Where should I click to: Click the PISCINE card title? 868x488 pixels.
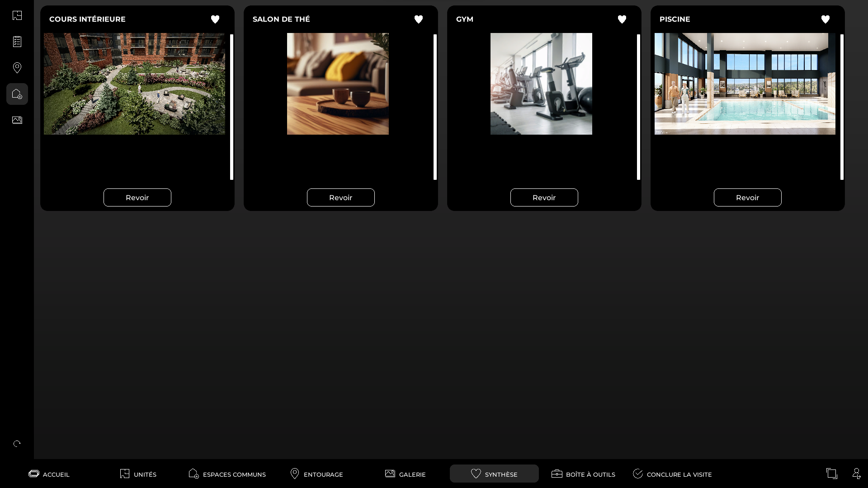point(675,19)
